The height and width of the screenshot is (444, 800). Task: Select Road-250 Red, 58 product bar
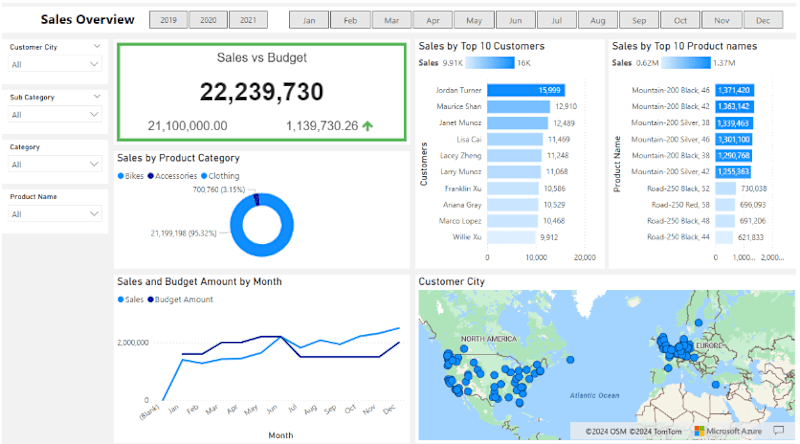[725, 205]
